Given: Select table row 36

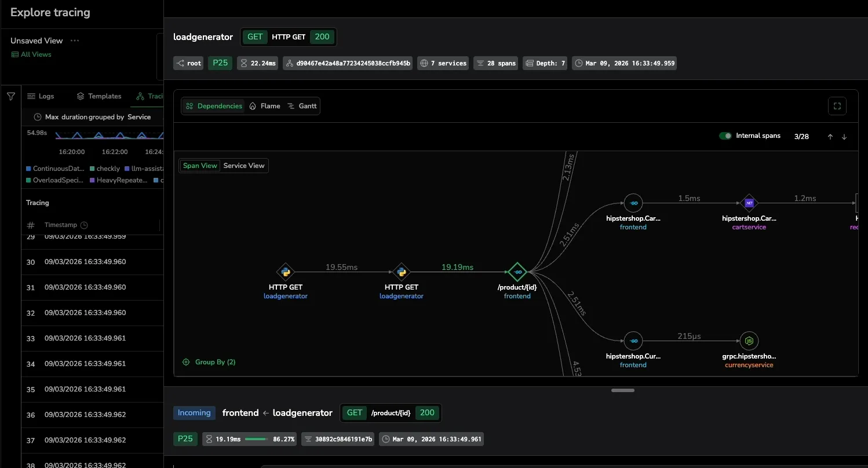Looking at the screenshot, I should pyautogui.click(x=93, y=415).
